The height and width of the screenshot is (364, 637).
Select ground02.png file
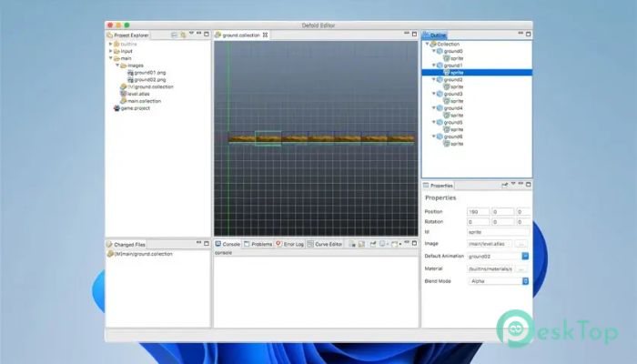[x=150, y=80]
